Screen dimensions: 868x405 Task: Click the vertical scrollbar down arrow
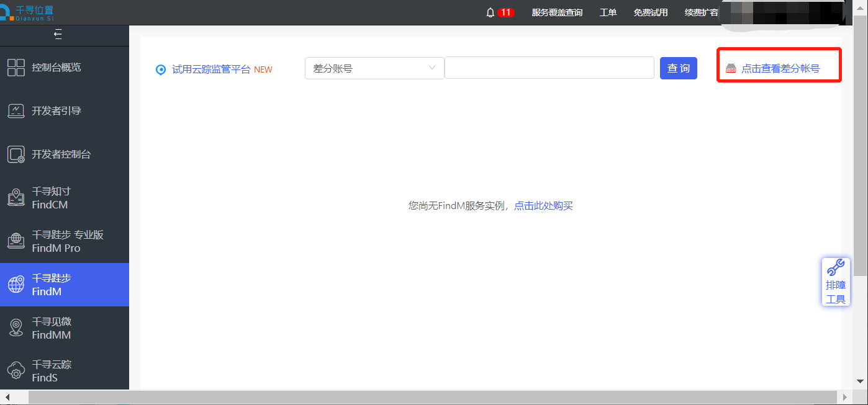(x=860, y=381)
